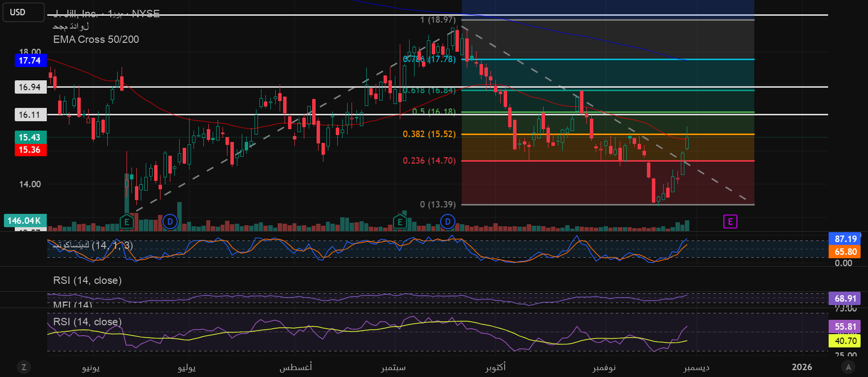The image size is (868, 377).
Task: Click the J. Jill, Inc. symbol title
Action: [76, 14]
